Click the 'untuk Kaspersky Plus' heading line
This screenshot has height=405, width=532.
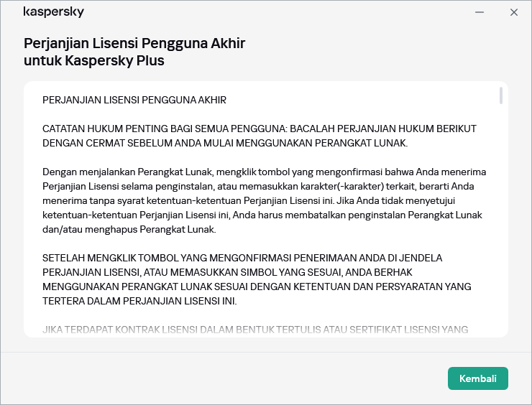click(x=94, y=60)
